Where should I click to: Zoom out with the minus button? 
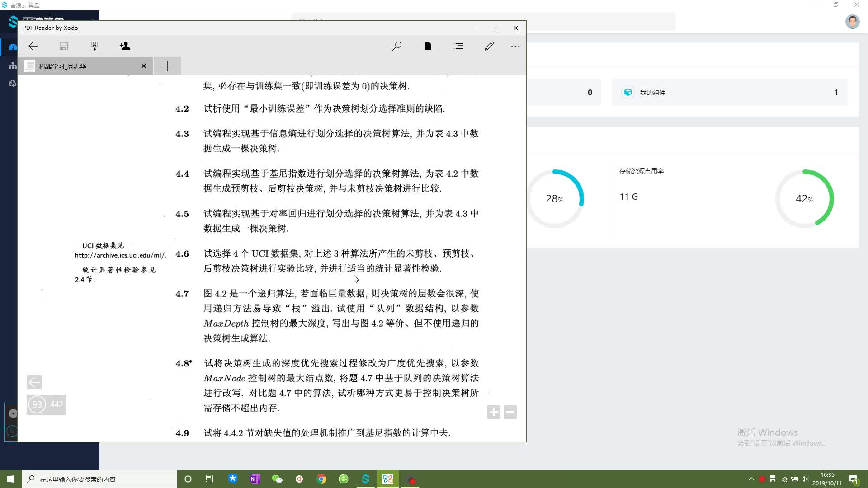[x=510, y=412]
